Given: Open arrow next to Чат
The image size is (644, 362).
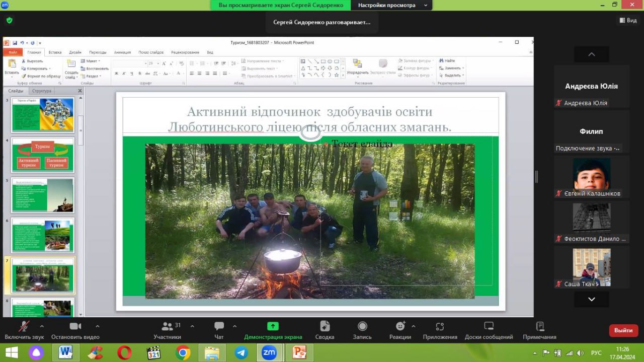Looking at the screenshot, I should pos(234,326).
